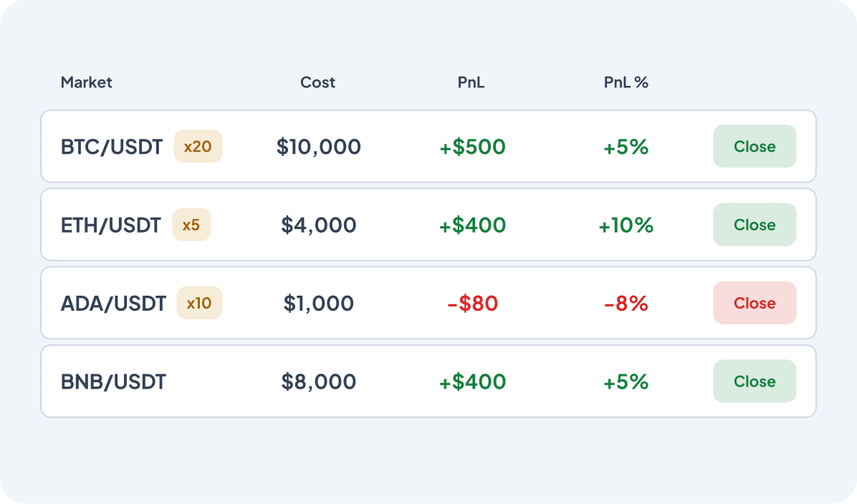Click the +$500 PnL value

click(471, 146)
